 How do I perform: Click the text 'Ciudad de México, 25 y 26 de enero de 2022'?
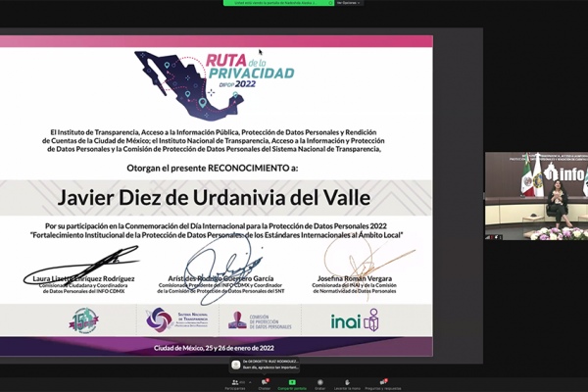pos(214,348)
